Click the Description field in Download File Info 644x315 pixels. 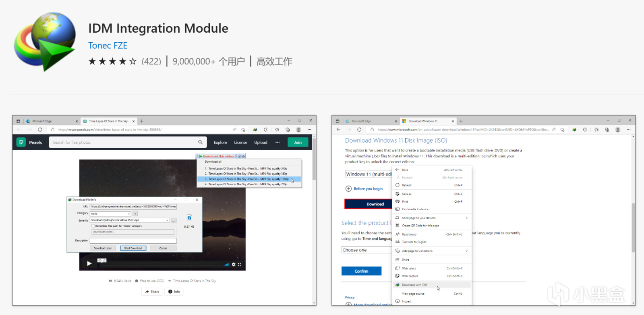tap(133, 241)
